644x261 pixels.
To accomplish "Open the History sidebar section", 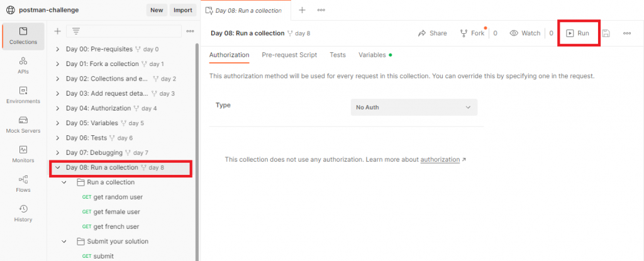I will 23,214.
